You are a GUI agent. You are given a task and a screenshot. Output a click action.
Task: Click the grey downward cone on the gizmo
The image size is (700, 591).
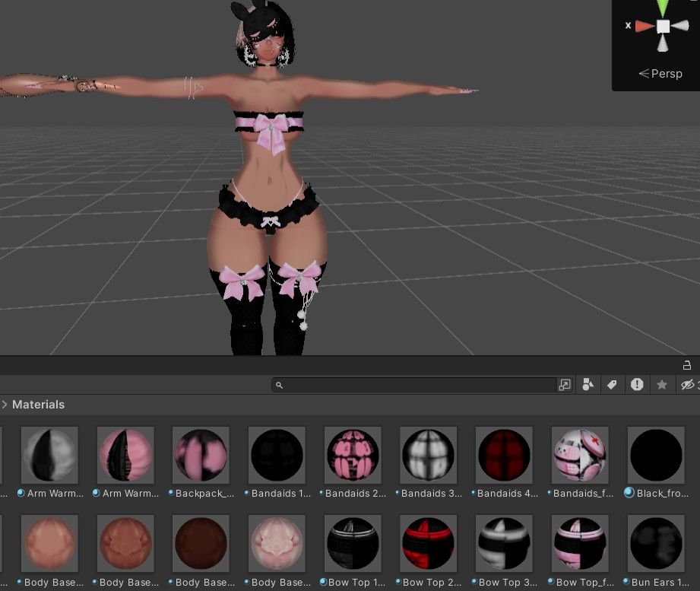[663, 43]
